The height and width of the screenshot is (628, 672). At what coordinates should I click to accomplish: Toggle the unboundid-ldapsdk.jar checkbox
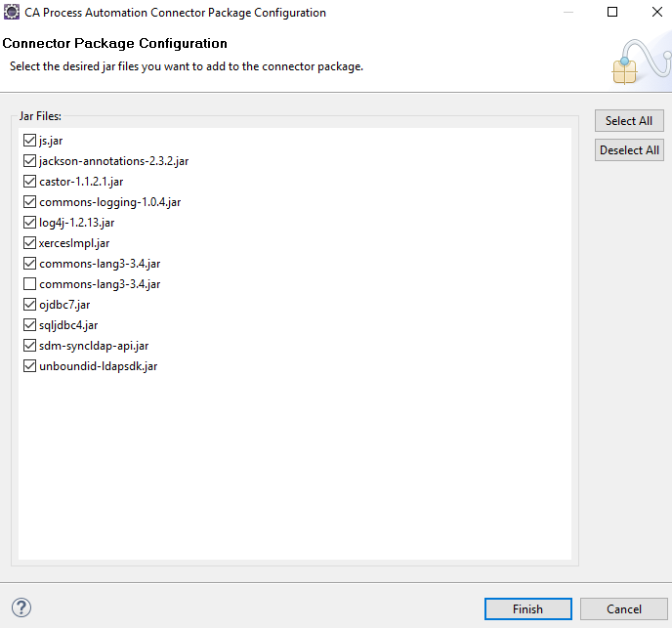pyautogui.click(x=29, y=366)
